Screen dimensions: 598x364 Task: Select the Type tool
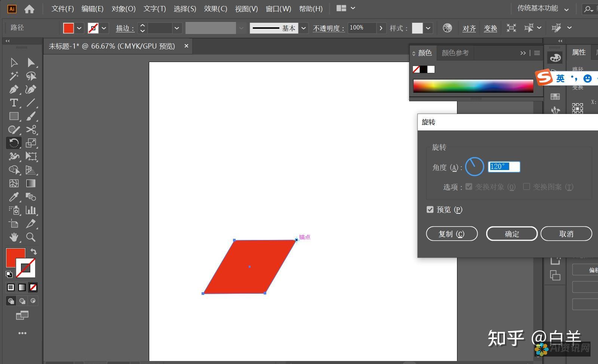pyautogui.click(x=14, y=103)
